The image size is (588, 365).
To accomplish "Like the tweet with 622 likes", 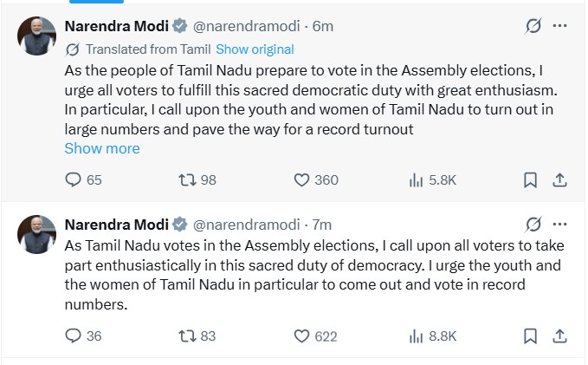I will pos(302,336).
